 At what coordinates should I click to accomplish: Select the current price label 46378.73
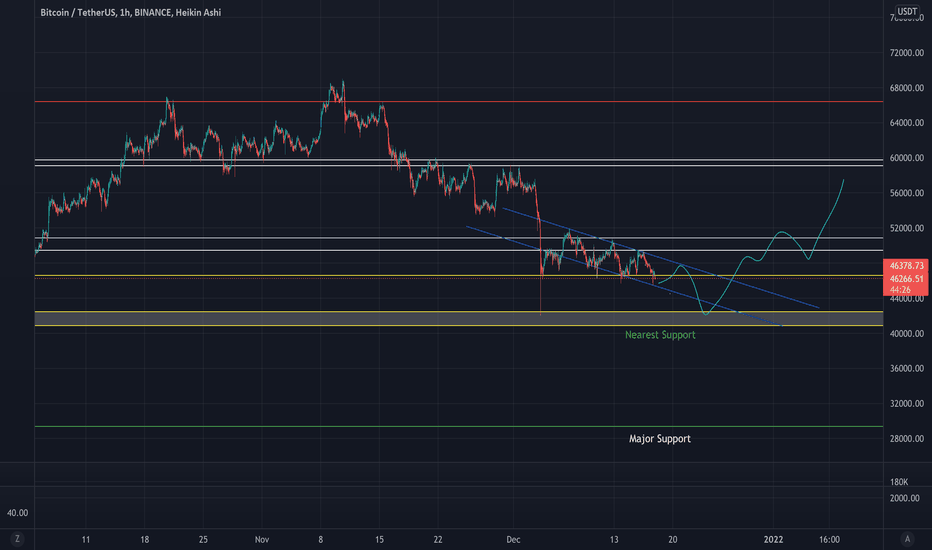[906, 266]
